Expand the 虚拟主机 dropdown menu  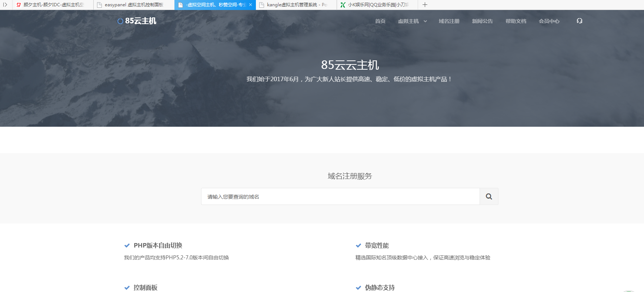pos(412,21)
